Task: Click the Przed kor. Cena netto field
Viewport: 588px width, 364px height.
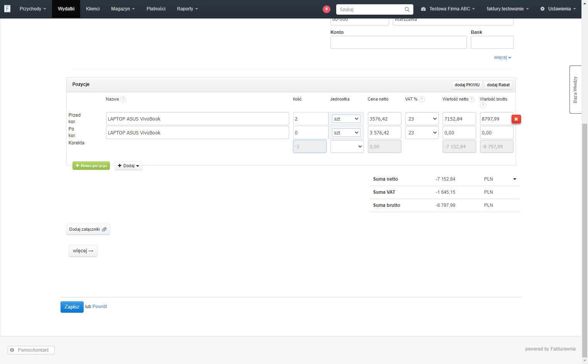Action: [384, 119]
